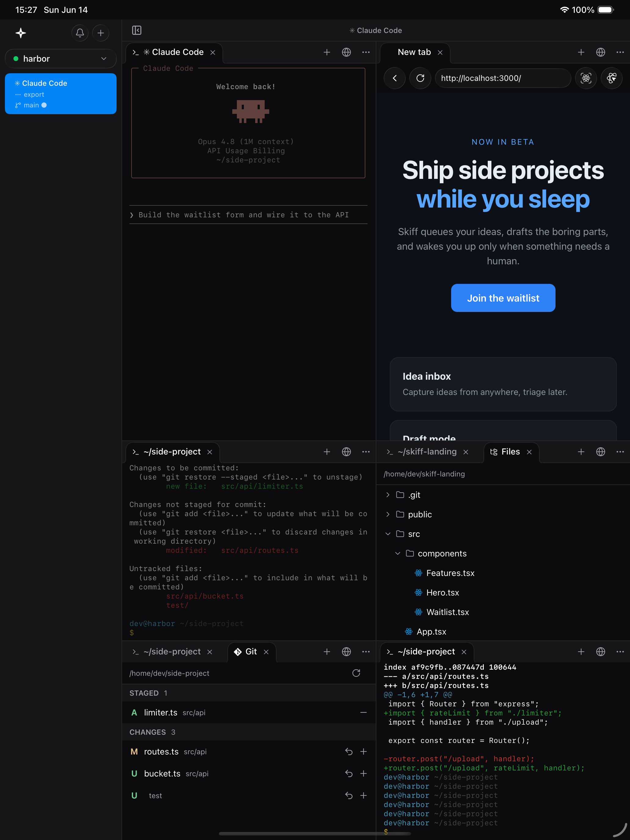Close the Files tab
Viewport: 630px width, 840px height.
(529, 452)
